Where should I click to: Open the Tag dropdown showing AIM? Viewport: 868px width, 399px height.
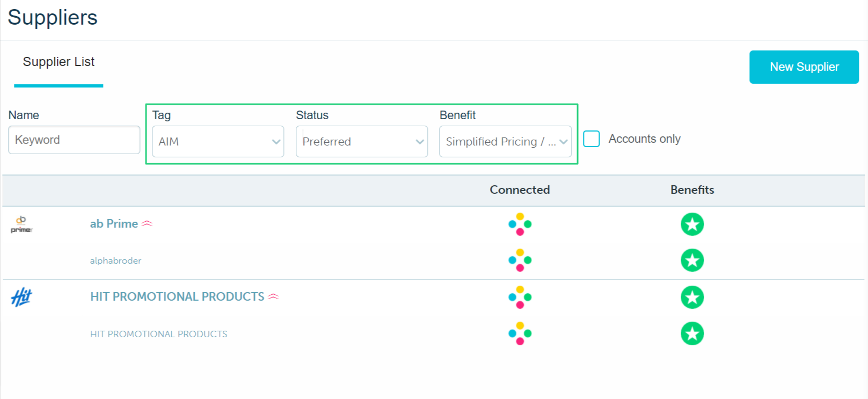[x=218, y=142]
